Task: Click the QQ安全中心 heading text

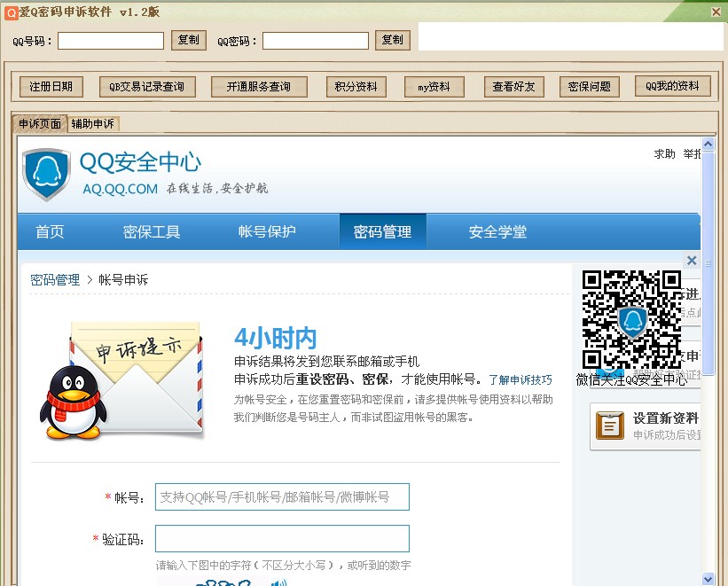Action: click(x=140, y=162)
